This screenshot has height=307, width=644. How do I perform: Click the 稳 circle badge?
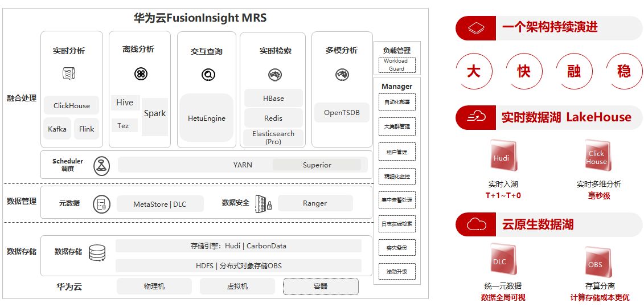click(624, 72)
